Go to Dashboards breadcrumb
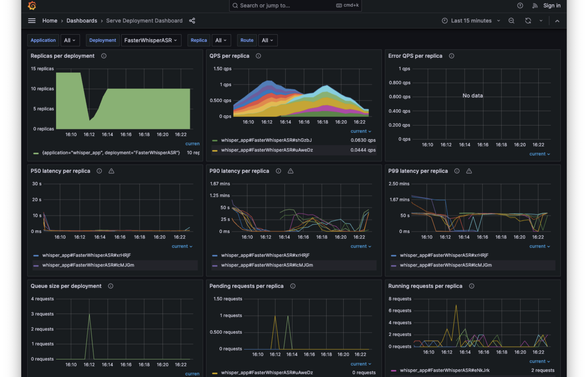 coord(82,21)
